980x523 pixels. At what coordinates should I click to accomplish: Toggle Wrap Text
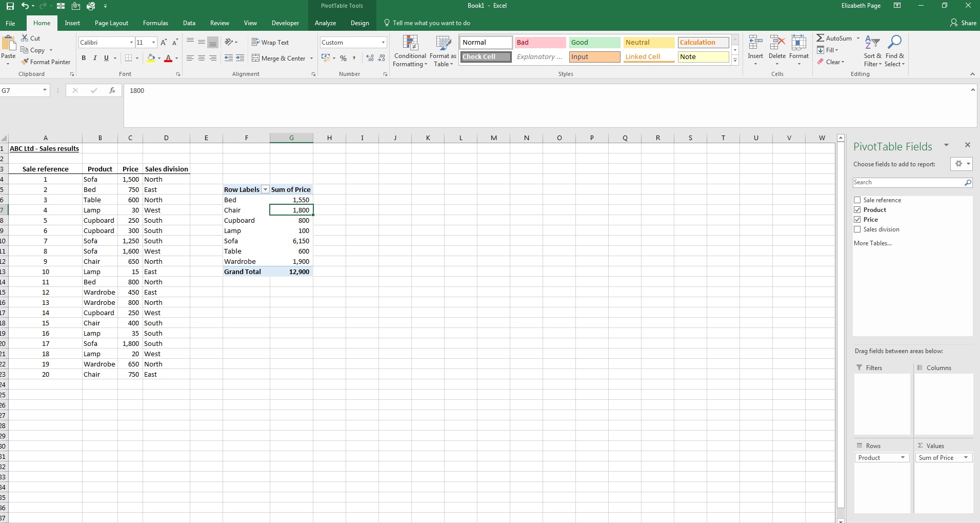point(270,42)
